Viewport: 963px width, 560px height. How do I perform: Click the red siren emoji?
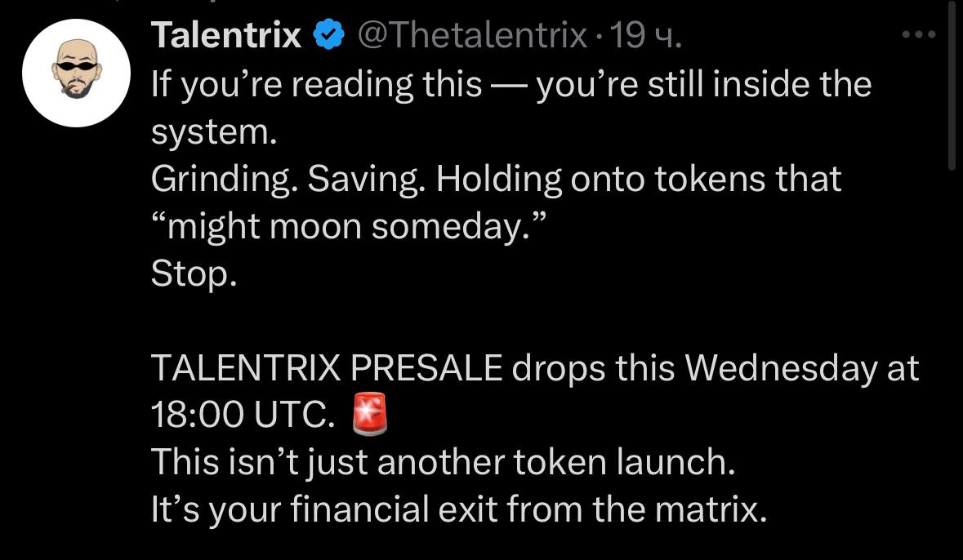pyautogui.click(x=370, y=414)
